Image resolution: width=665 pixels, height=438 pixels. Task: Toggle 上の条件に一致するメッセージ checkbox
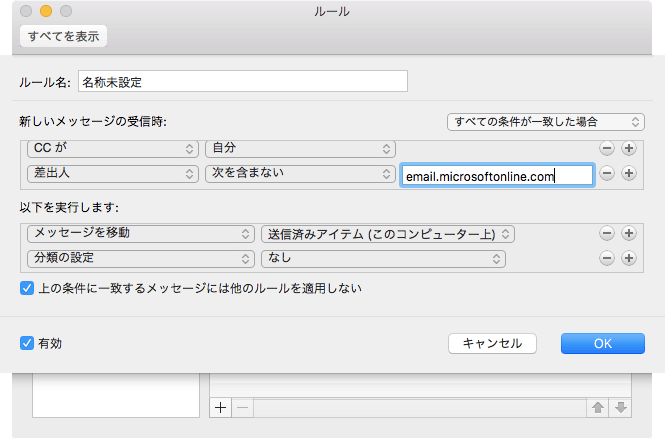pos(27,288)
